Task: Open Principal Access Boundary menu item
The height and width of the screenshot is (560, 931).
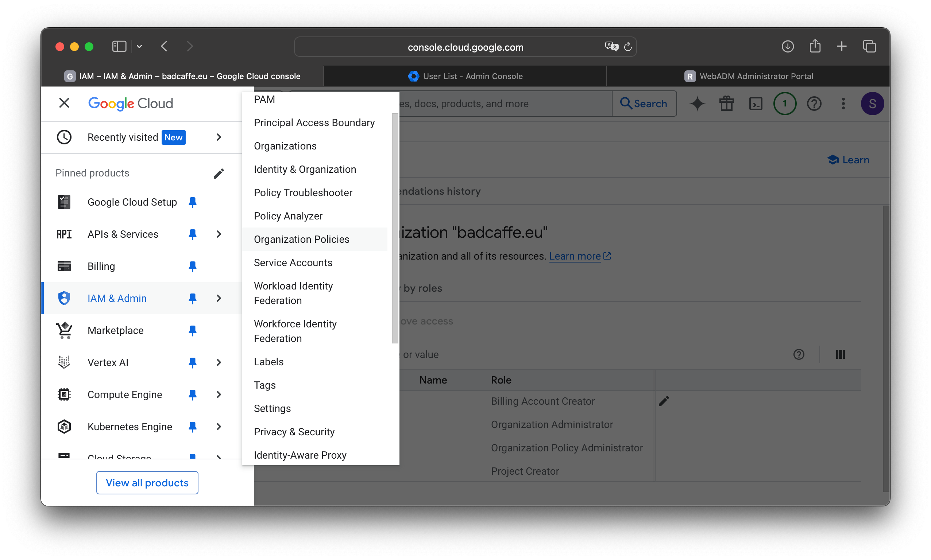Action: click(x=315, y=122)
